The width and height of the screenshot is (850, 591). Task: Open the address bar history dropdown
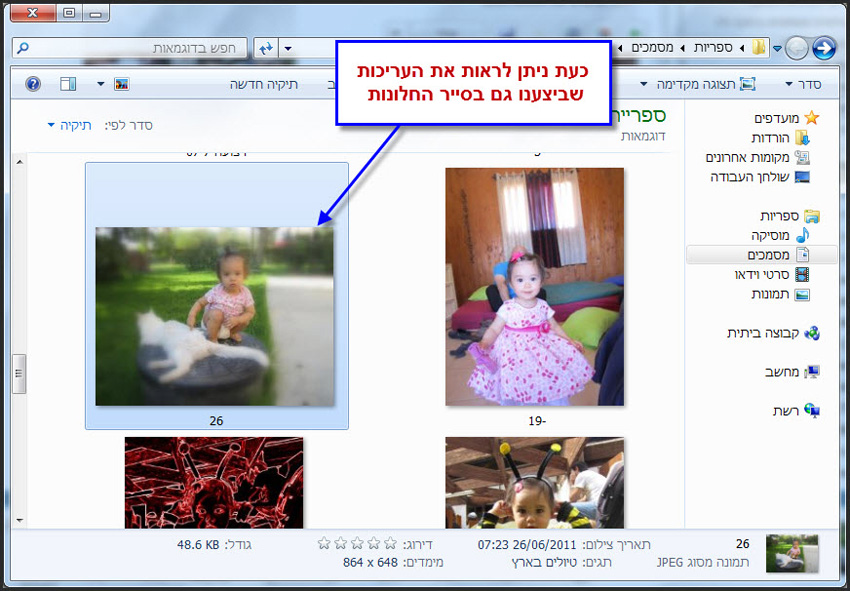tap(288, 49)
